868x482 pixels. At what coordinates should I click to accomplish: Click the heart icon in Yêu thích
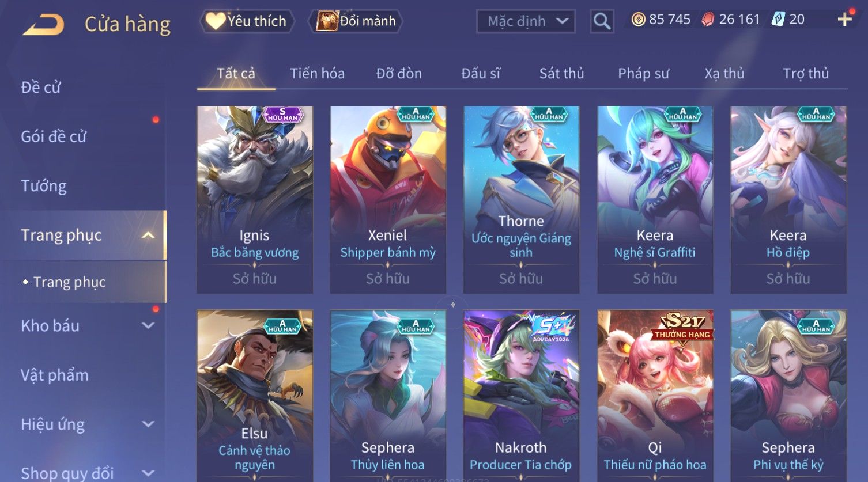point(216,21)
